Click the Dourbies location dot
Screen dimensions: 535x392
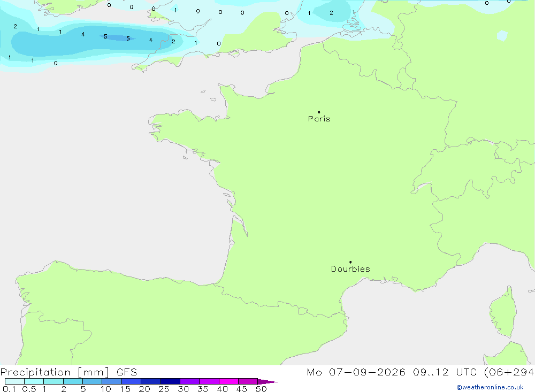350,262
